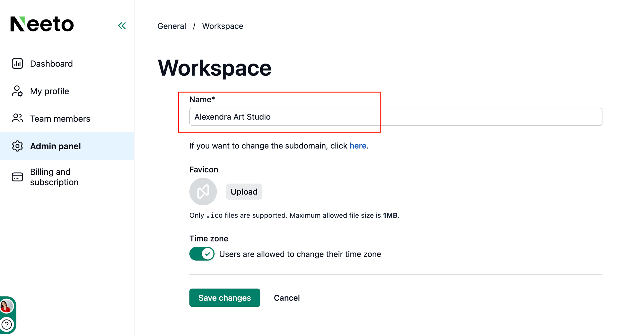Focus the workspace Name input field
Image resolution: width=644 pixels, height=336 pixels.
click(395, 117)
